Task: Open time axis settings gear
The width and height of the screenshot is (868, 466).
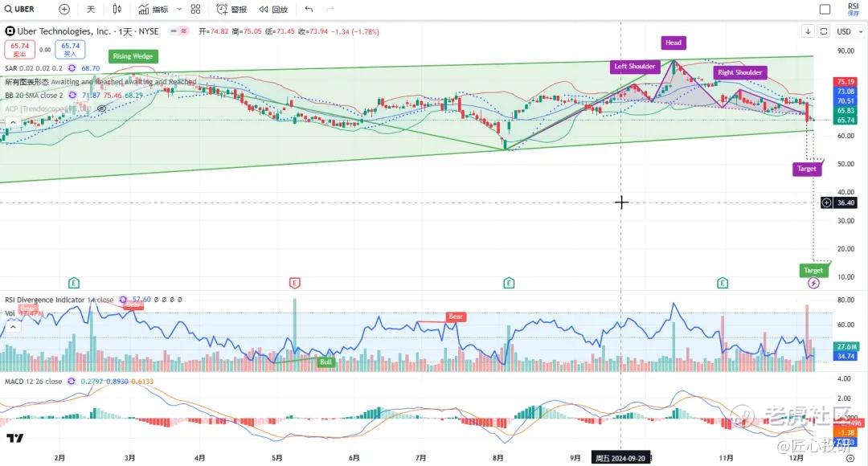Action: 850,458
